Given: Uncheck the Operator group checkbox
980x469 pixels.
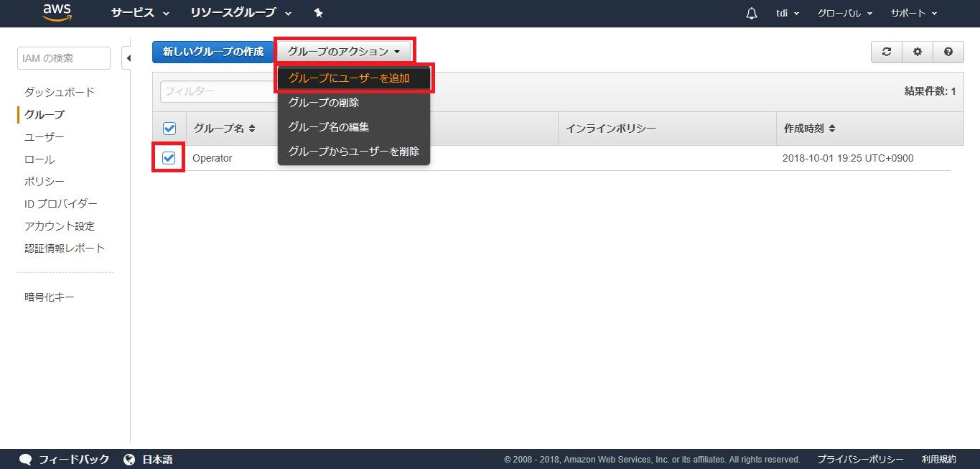Looking at the screenshot, I should pos(169,158).
